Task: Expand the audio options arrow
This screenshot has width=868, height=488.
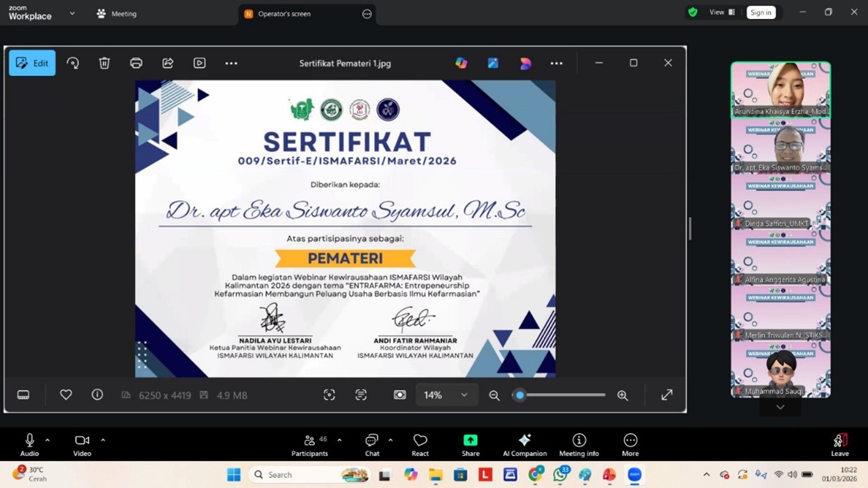Action: click(x=47, y=441)
